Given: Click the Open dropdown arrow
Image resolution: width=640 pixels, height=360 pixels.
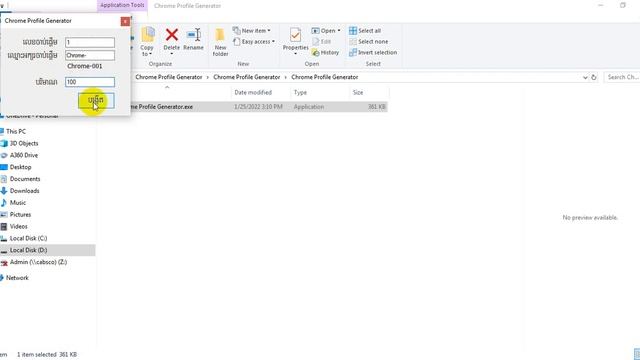Looking at the screenshot, I should (338, 31).
